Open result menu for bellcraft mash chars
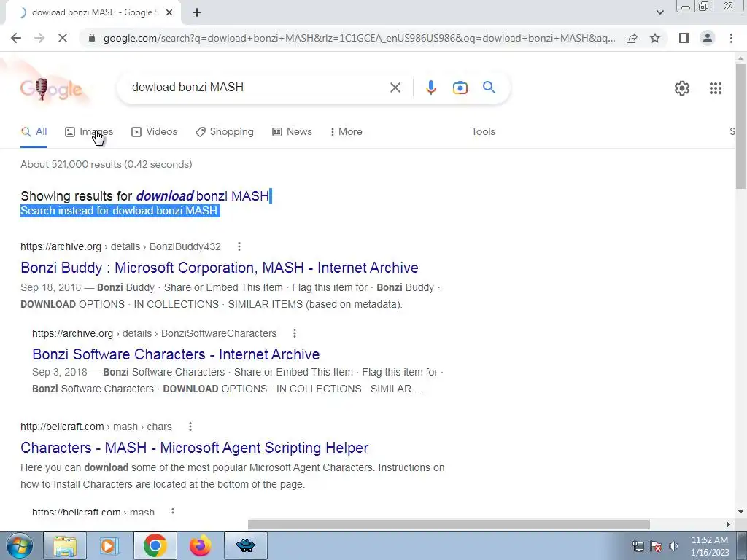The width and height of the screenshot is (747, 560). point(190,427)
